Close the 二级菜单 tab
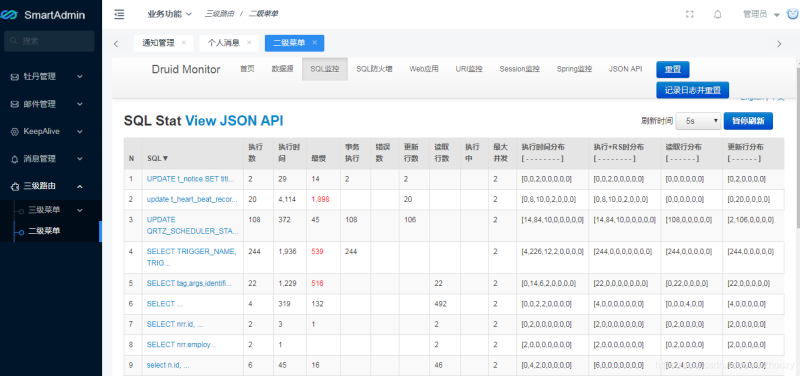The image size is (800, 376). (x=314, y=43)
